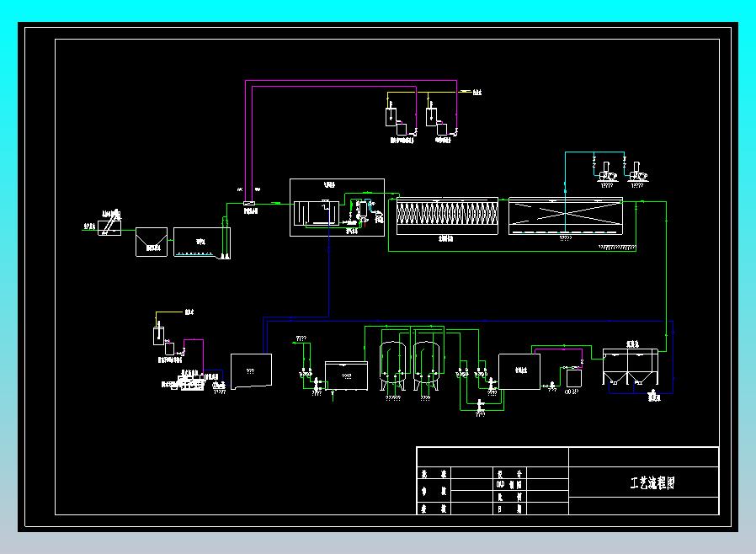Screen dimensions: 756x554
Task: Select the regulating tank with bottom aerators
Action: [x=202, y=243]
